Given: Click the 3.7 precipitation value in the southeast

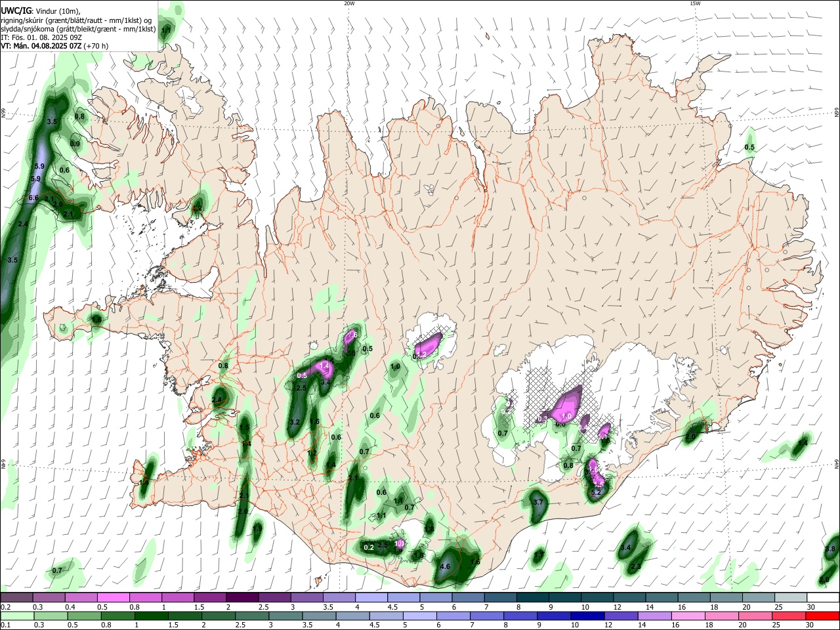Looking at the screenshot, I should 539,502.
